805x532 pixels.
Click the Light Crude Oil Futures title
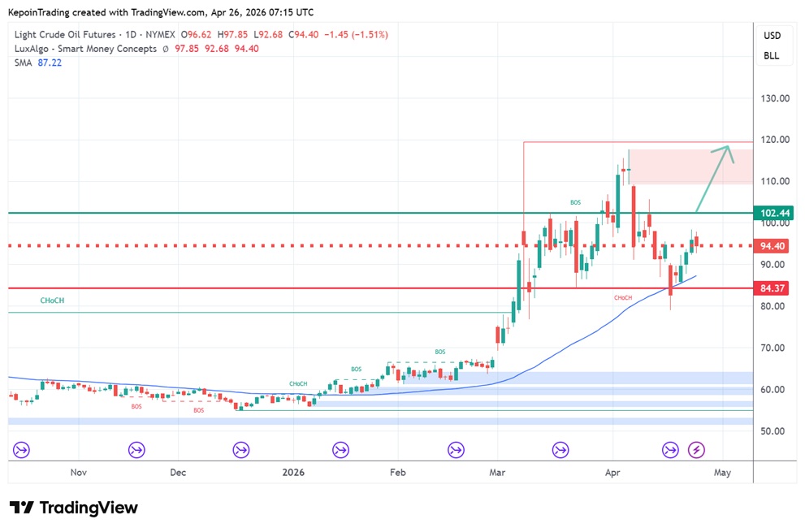point(76,35)
